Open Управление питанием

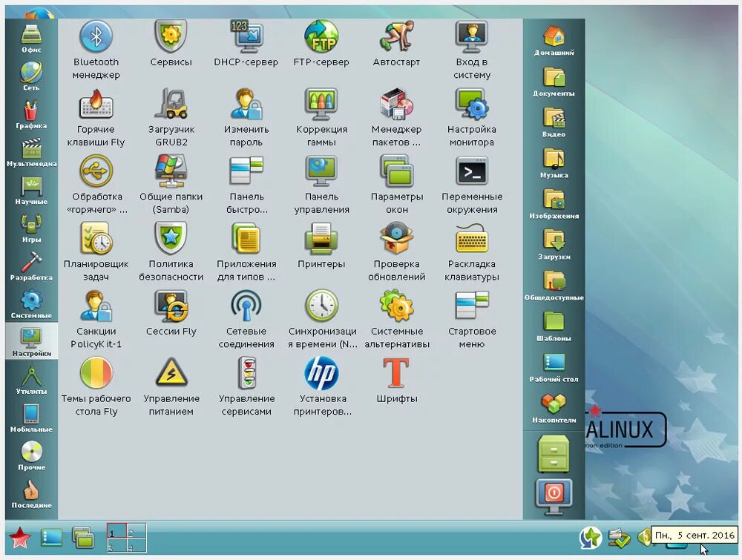coord(171,387)
